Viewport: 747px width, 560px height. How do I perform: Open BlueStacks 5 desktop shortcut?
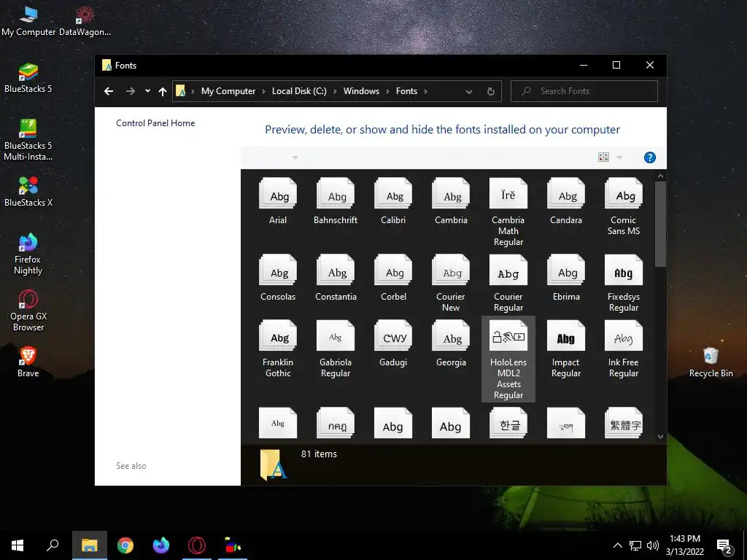(28, 77)
